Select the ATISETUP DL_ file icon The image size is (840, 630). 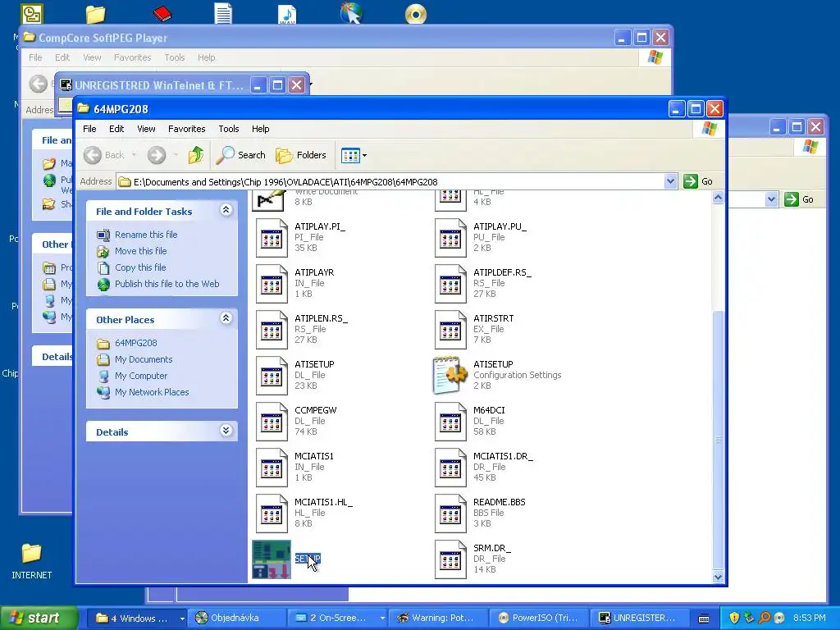coord(272,376)
